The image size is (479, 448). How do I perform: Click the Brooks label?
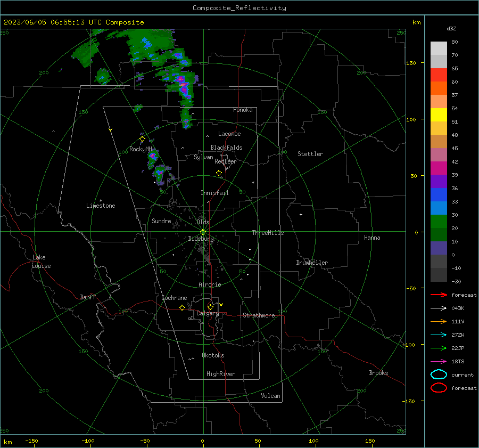pyautogui.click(x=378, y=373)
